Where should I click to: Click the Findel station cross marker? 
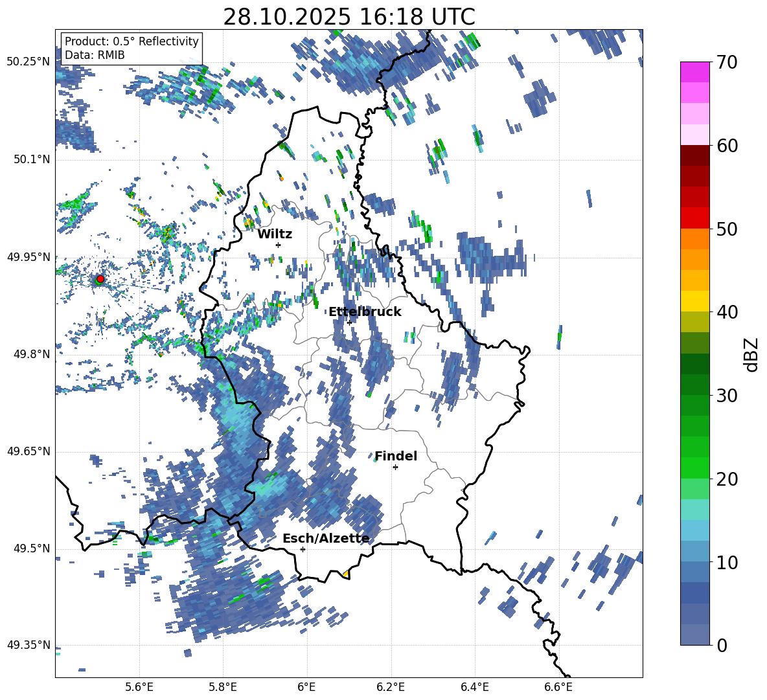click(x=395, y=468)
